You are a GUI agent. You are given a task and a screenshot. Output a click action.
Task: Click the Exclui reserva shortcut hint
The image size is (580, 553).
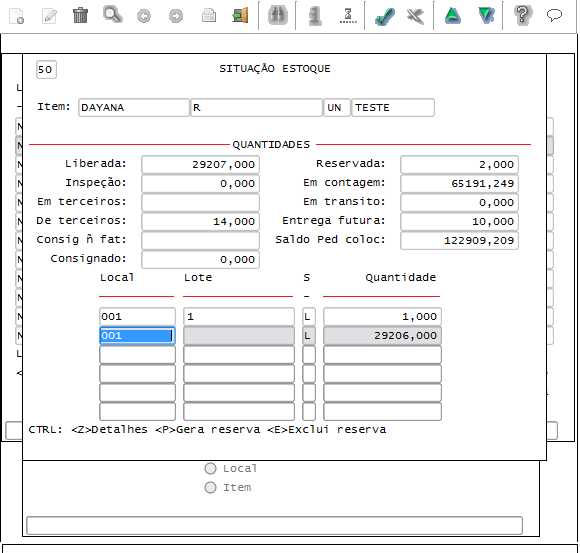point(327,429)
